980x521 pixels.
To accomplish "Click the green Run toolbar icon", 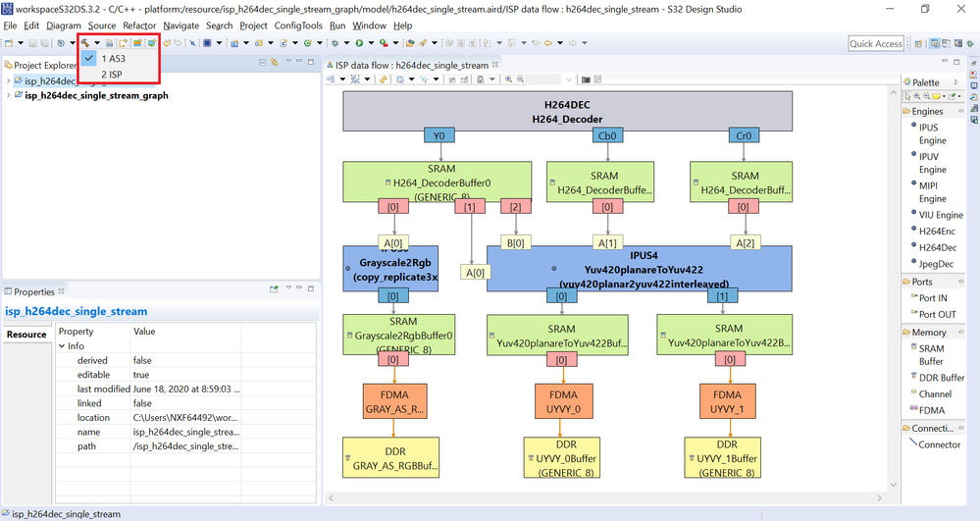I will pos(359,43).
